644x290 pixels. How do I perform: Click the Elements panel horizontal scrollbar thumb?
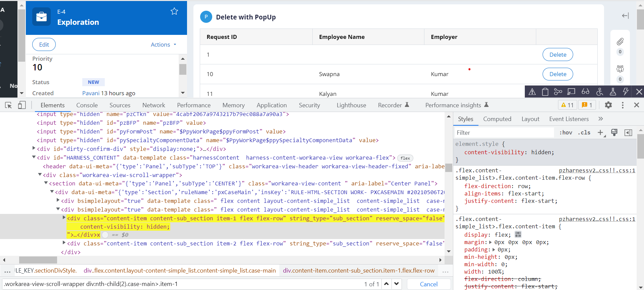[38, 260]
